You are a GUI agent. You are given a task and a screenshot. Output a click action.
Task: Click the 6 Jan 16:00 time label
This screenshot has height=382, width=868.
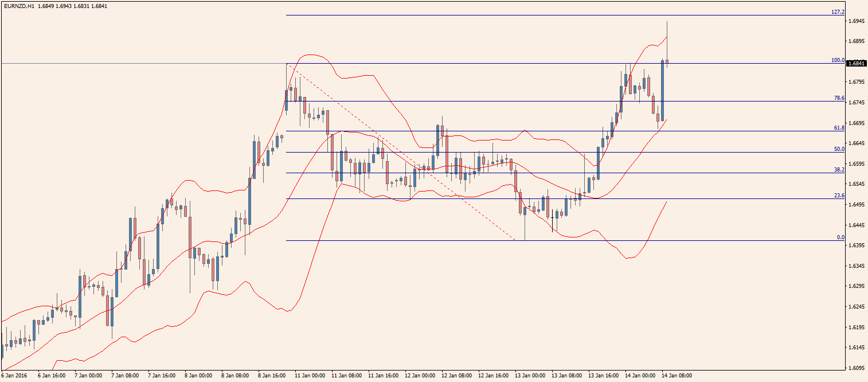pyautogui.click(x=51, y=376)
